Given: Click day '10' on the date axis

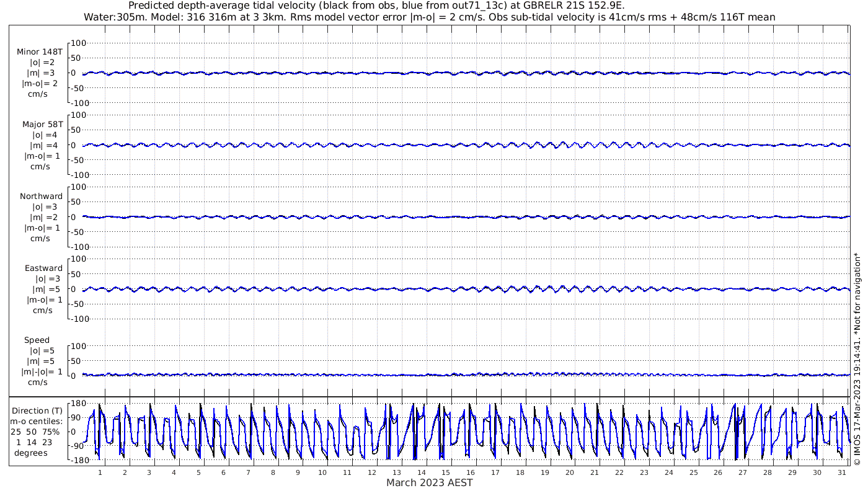Looking at the screenshot, I should coord(322,472).
